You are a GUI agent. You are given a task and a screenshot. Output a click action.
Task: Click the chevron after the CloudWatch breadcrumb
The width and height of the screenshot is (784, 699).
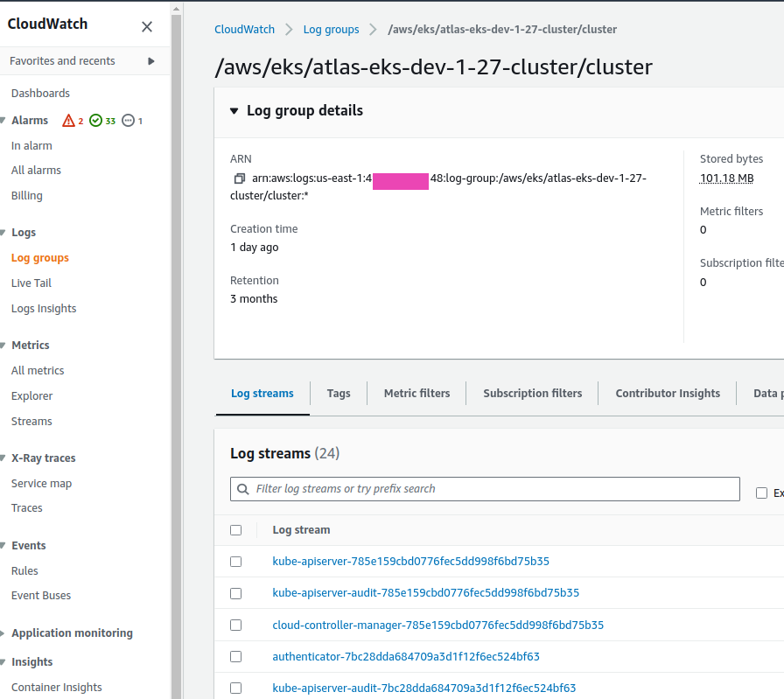pos(289,30)
